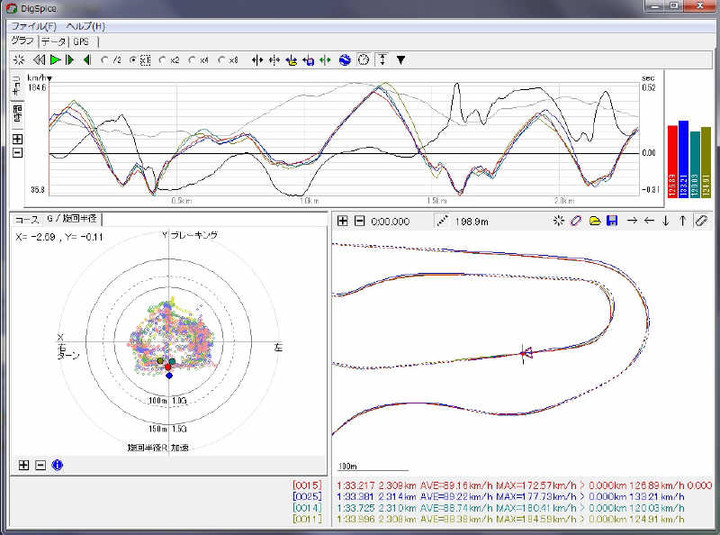Click the starburst reset icon in map toolbar
This screenshot has width=720, height=535.
(558, 221)
